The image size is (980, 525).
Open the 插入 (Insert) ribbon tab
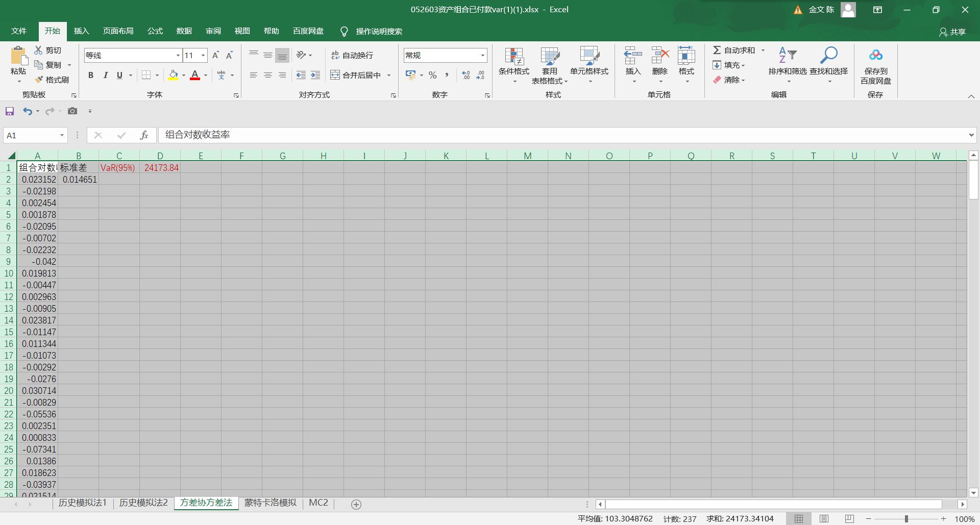(81, 31)
